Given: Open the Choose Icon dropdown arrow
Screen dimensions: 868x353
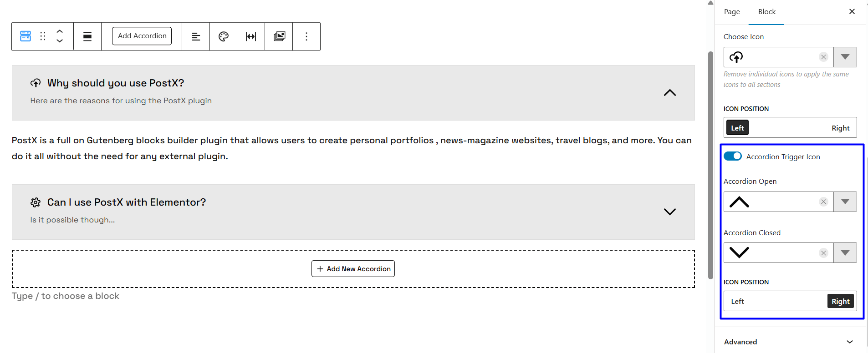Looking at the screenshot, I should pyautogui.click(x=845, y=57).
